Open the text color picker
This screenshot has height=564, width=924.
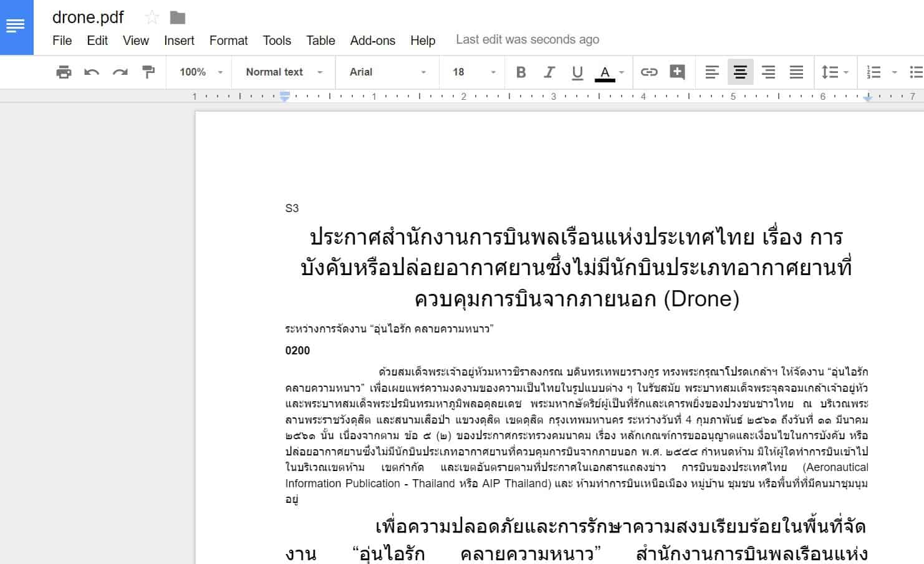[609, 72]
